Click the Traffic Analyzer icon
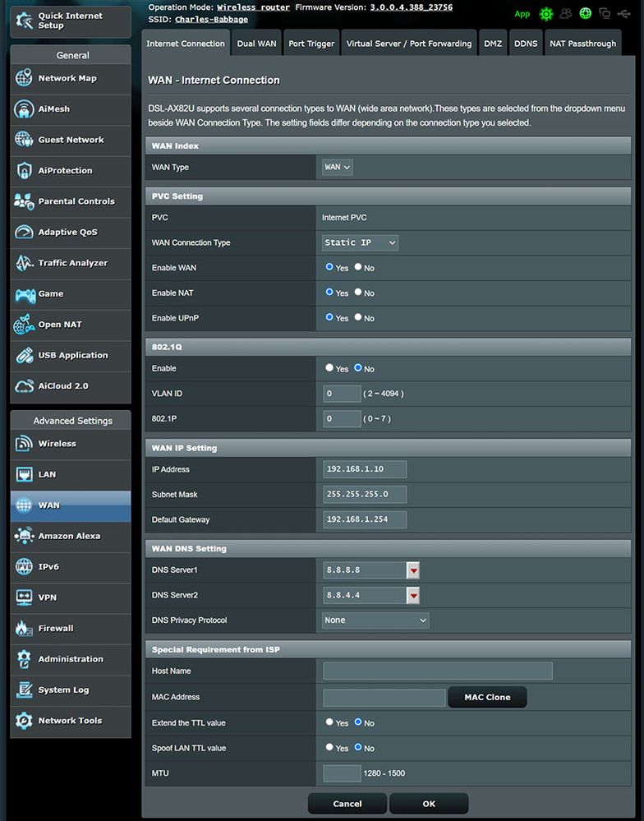 pos(24,263)
